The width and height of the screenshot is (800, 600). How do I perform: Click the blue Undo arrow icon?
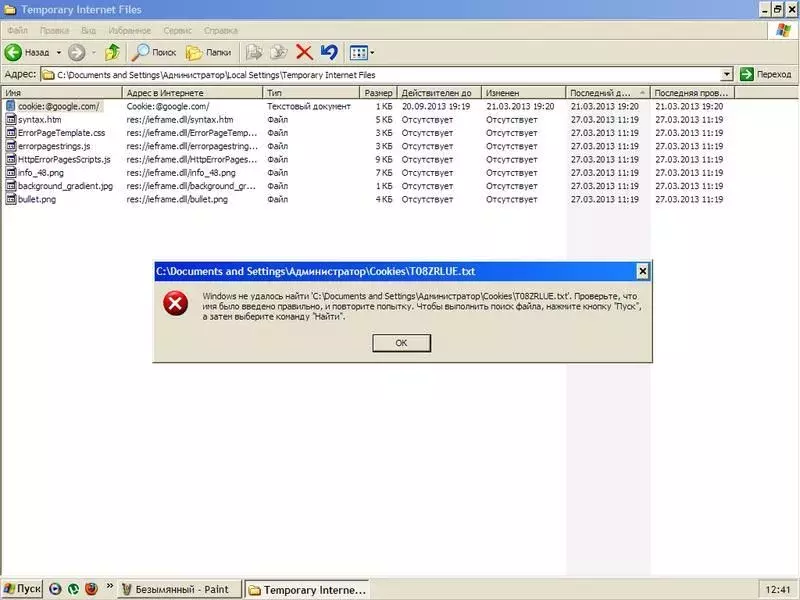[329, 52]
